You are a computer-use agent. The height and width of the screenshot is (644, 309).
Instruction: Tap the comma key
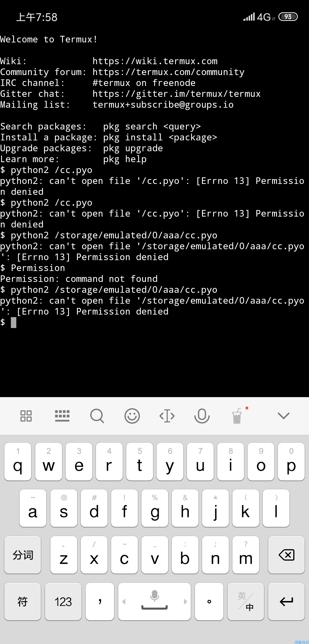[100, 602]
